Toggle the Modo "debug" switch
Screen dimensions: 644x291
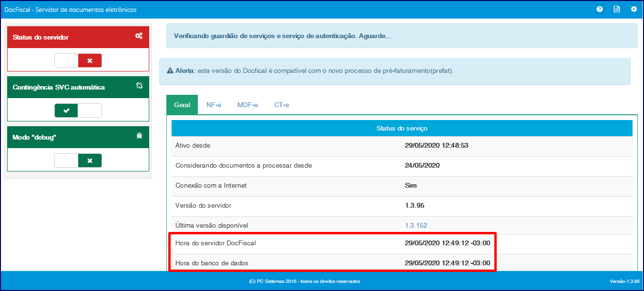click(x=78, y=161)
